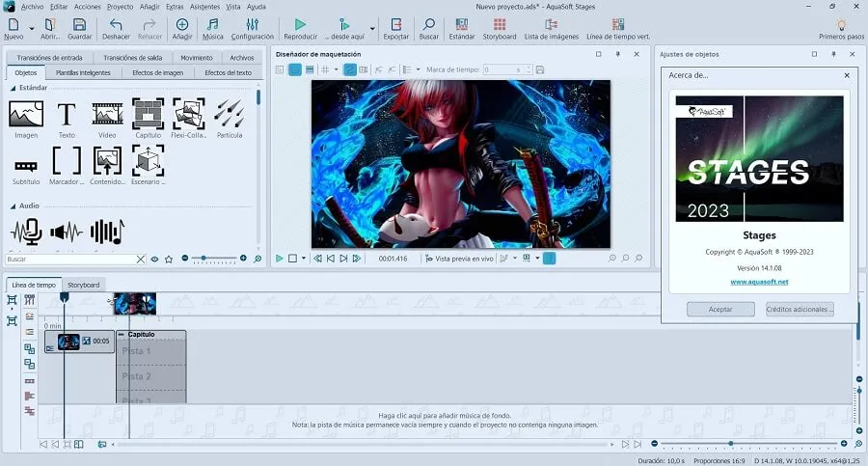
Task: Select the Subtítulo object
Action: (x=26, y=170)
